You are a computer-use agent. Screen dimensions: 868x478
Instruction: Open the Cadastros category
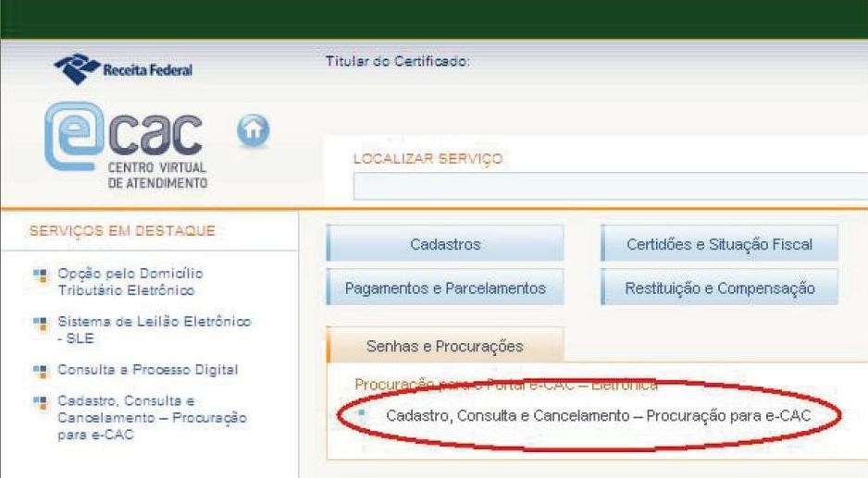tap(445, 243)
